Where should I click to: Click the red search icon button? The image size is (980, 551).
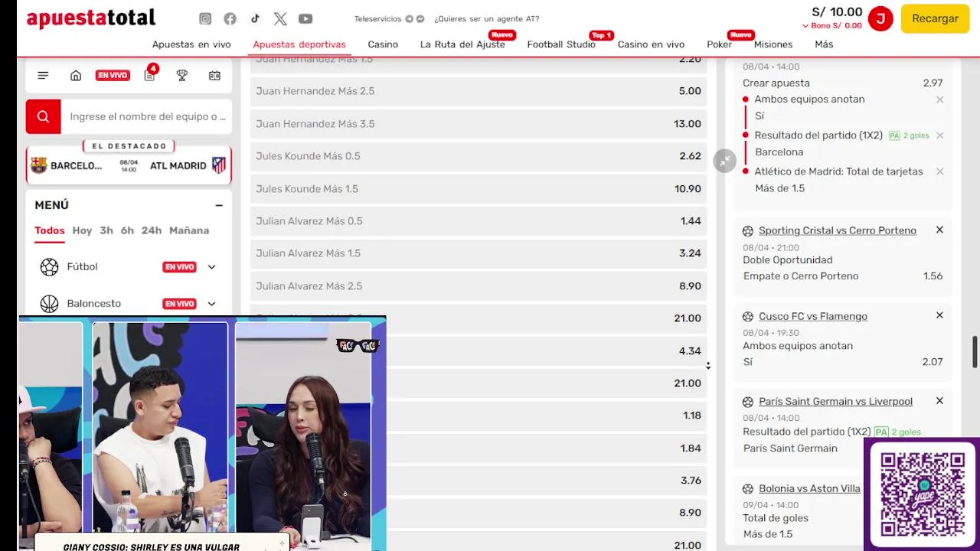[43, 116]
